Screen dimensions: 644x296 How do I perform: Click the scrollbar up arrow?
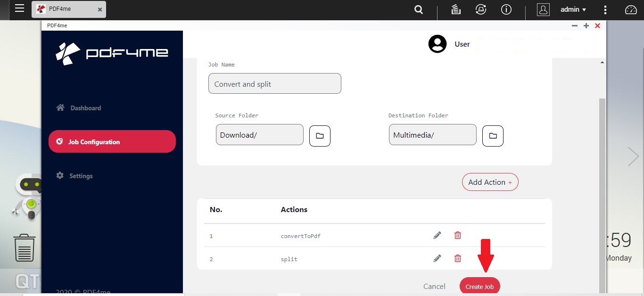[x=602, y=62]
